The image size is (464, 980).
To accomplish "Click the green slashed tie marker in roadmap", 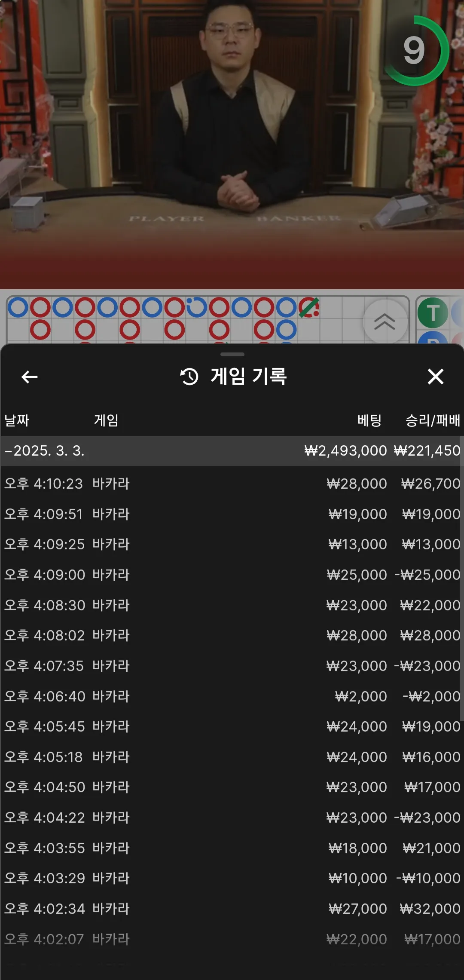I will coord(309,308).
